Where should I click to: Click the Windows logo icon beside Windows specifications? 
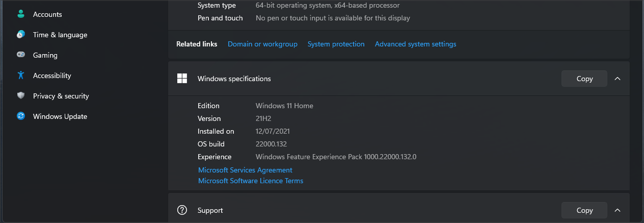coord(182,79)
